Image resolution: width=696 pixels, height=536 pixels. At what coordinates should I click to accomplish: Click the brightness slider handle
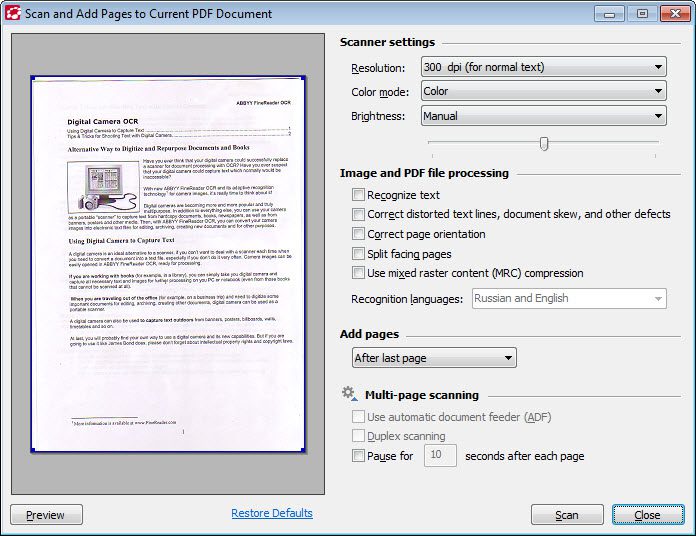click(x=544, y=144)
